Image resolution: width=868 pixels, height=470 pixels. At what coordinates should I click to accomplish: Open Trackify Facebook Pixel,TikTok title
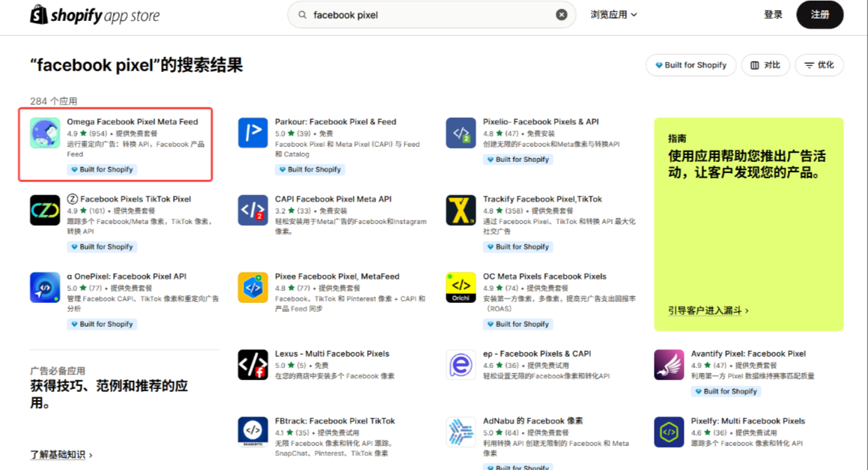pos(542,199)
